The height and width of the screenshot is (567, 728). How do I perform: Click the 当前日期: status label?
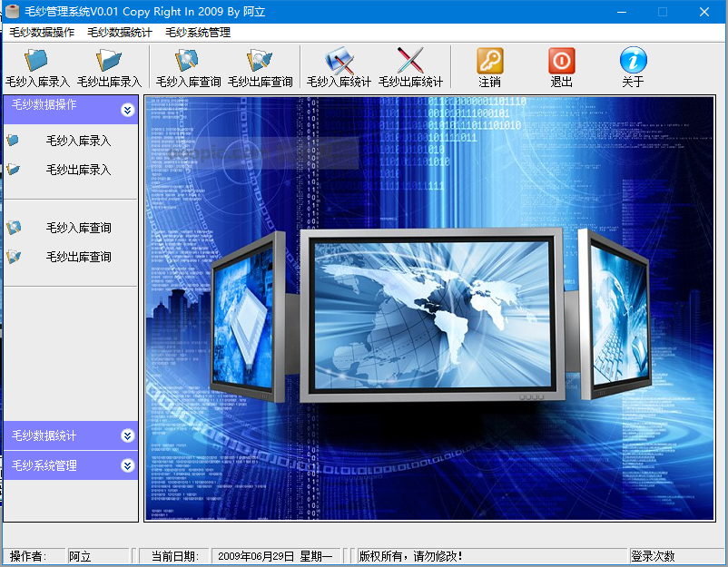[x=174, y=556]
